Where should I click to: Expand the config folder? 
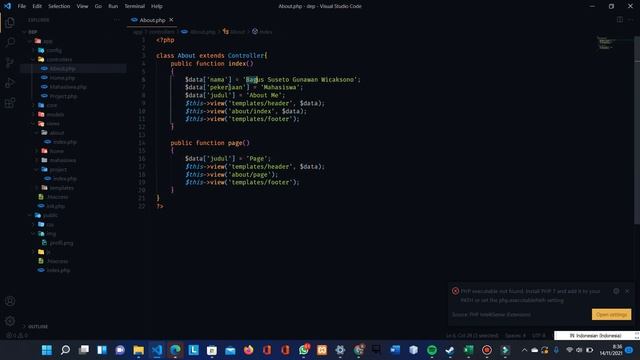tap(54, 50)
